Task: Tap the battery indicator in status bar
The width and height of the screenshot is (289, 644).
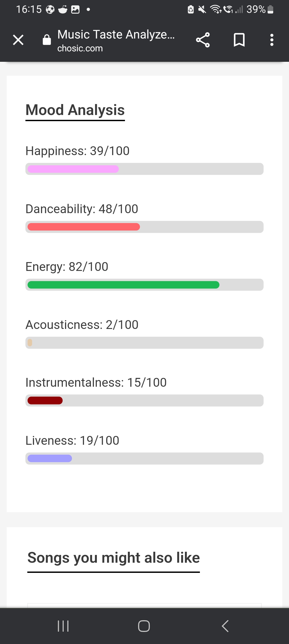Action: 271,9
